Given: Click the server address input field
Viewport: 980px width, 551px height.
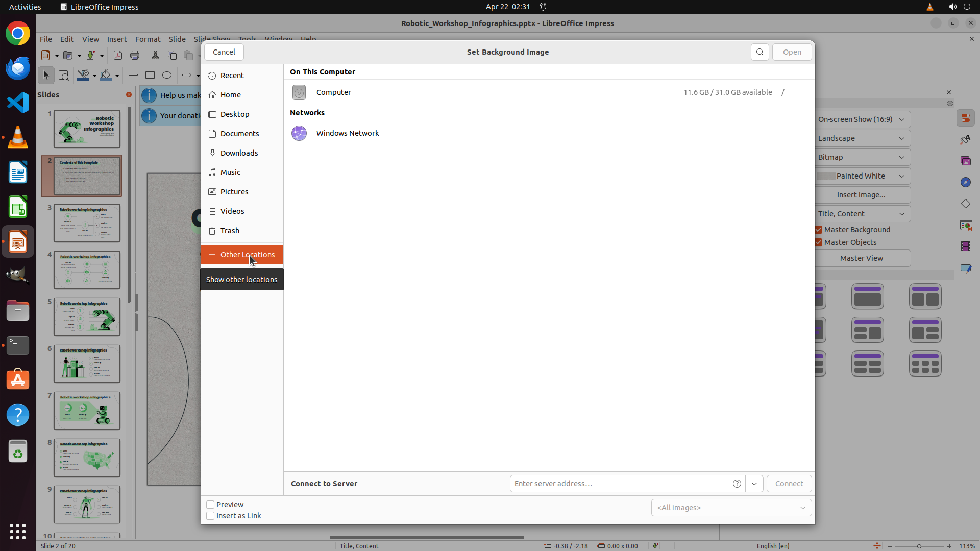Looking at the screenshot, I should click(618, 484).
